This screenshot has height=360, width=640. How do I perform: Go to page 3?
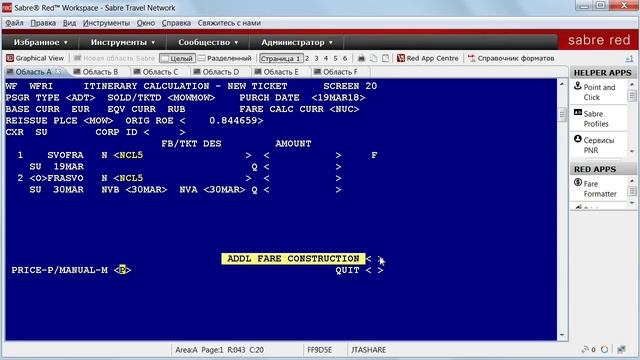[316, 58]
